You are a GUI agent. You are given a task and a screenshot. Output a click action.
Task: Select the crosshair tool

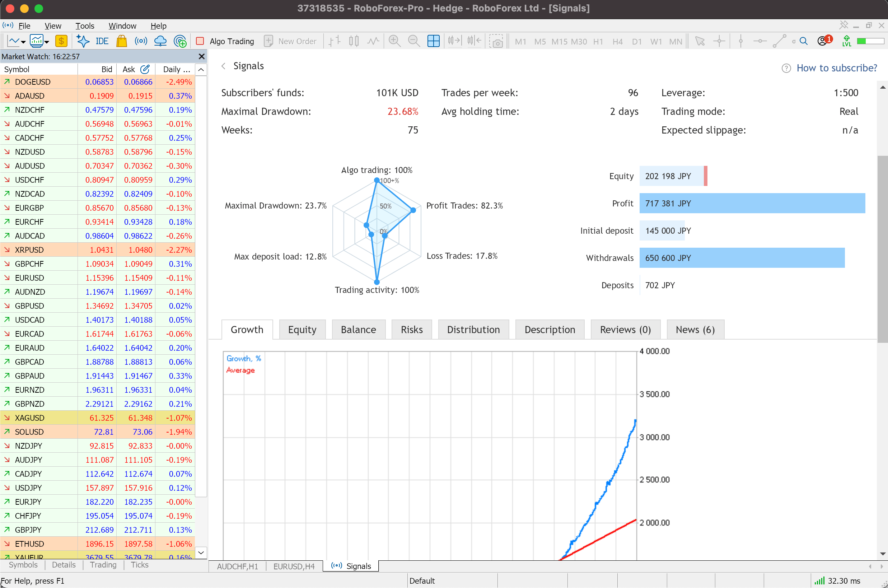click(719, 41)
